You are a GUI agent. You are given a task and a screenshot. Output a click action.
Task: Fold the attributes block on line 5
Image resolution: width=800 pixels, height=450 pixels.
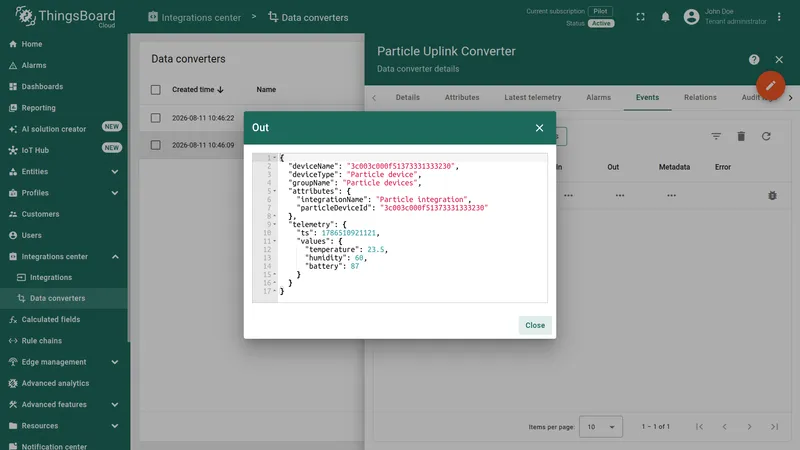point(274,191)
